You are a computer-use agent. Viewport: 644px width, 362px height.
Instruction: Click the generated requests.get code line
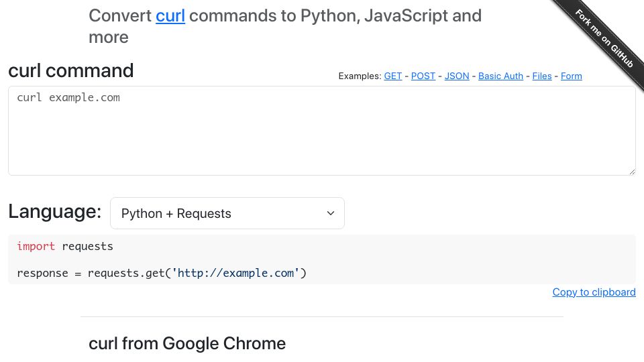(162, 273)
